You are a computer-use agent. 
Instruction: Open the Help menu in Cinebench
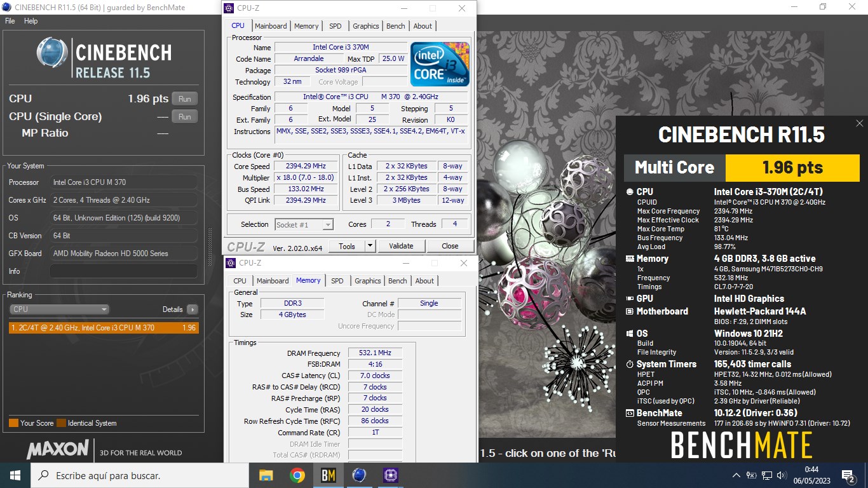(x=31, y=21)
